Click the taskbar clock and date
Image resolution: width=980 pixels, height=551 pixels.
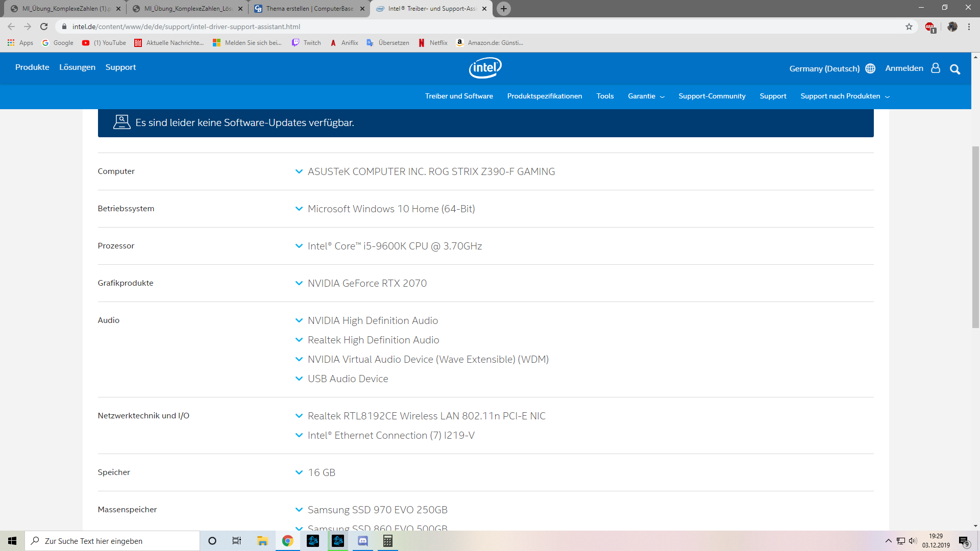coord(936,541)
